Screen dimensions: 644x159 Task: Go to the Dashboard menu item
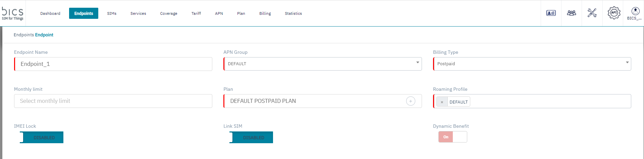coord(50,13)
